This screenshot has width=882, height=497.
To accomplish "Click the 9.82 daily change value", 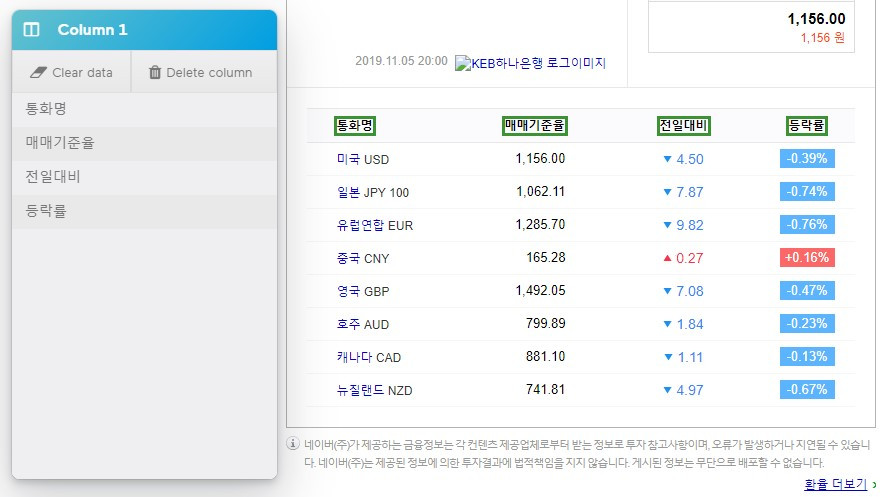I will pos(690,225).
